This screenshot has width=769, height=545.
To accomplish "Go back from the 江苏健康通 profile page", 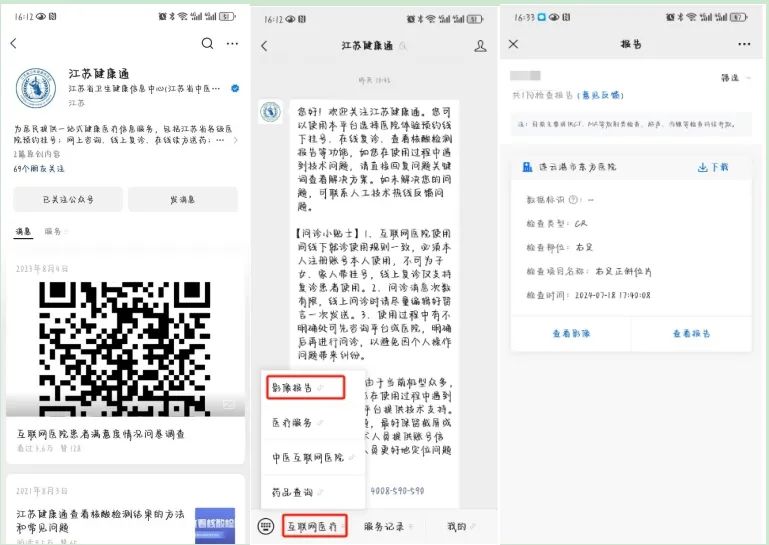I will [14, 44].
